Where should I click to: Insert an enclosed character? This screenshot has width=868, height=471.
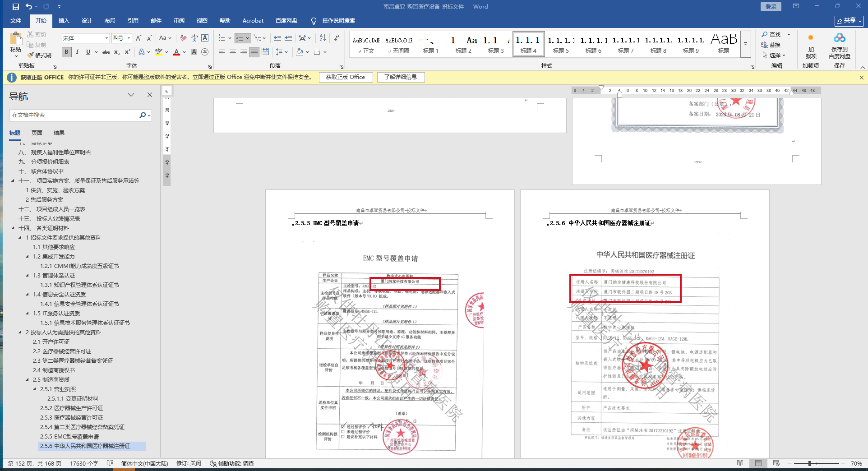coord(205,52)
